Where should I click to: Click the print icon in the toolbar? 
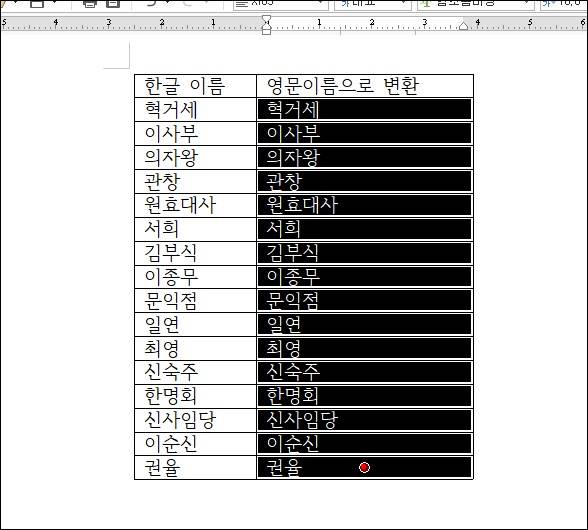click(90, 4)
